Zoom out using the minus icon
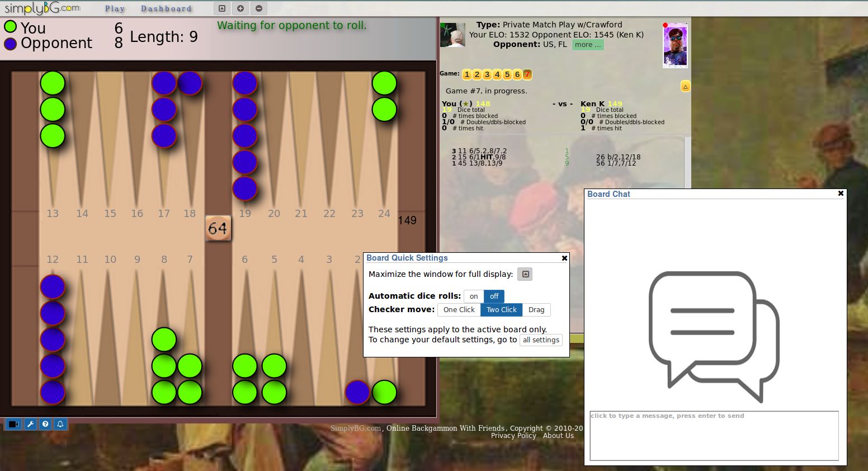 (x=258, y=8)
